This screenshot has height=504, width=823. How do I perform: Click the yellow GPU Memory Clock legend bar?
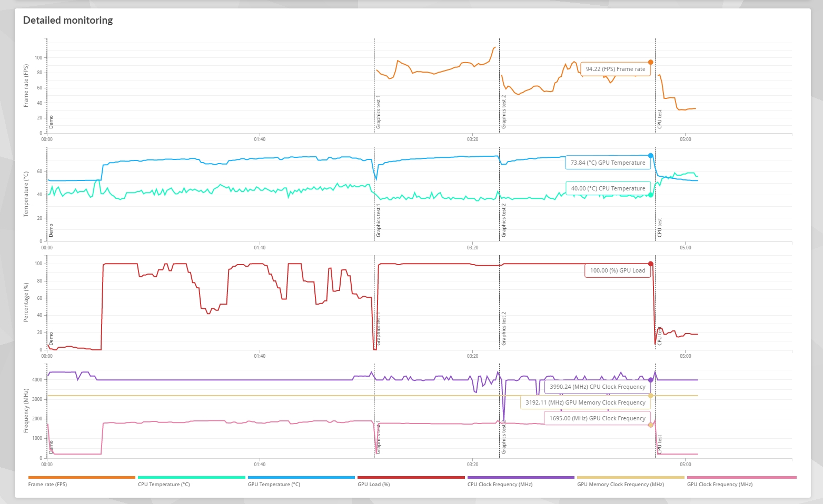630,477
